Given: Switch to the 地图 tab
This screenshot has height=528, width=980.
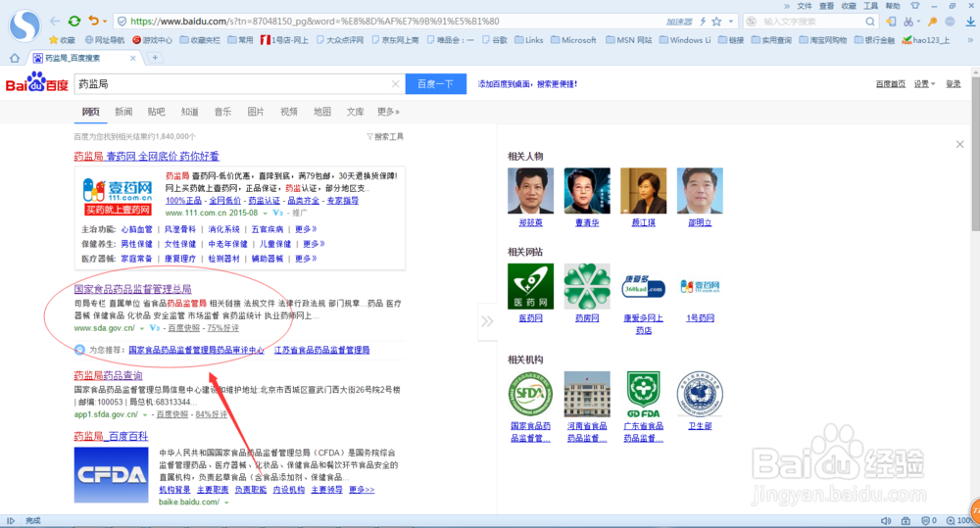Looking at the screenshot, I should pyautogui.click(x=321, y=112).
